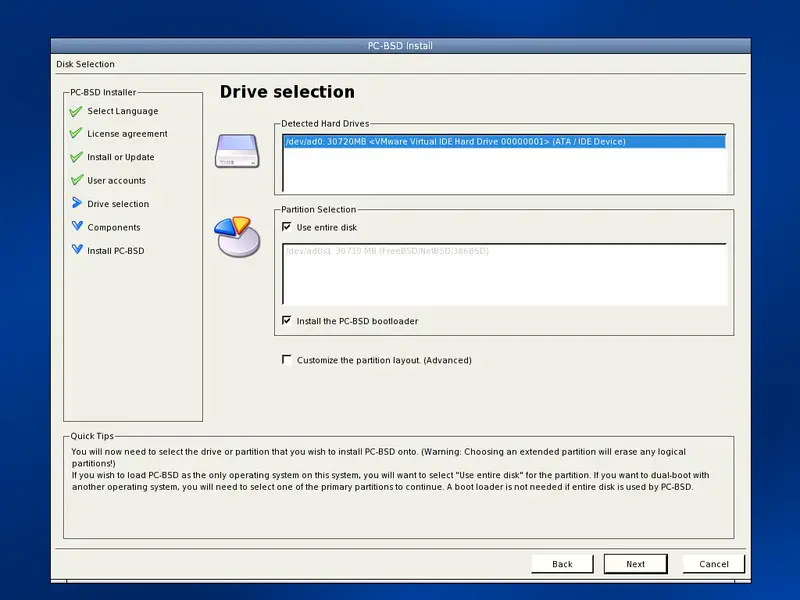
Task: Toggle Install the PC-BSD bootloader checkbox
Action: click(287, 320)
